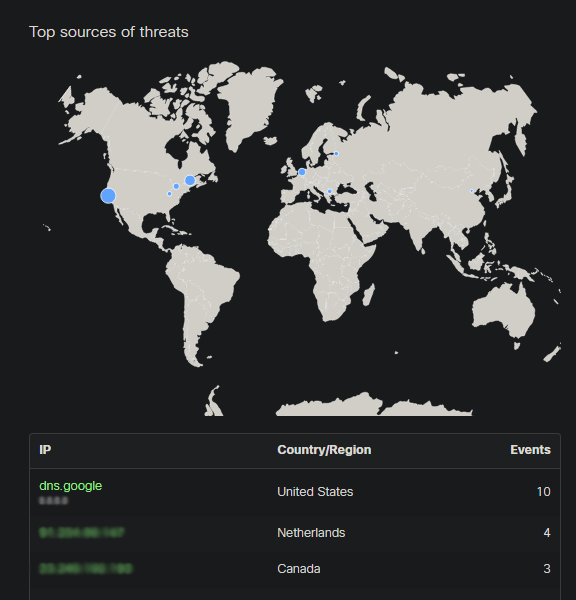Click Greenland on the world map
Image resolution: width=576 pixels, height=600 pixels.
point(249,99)
